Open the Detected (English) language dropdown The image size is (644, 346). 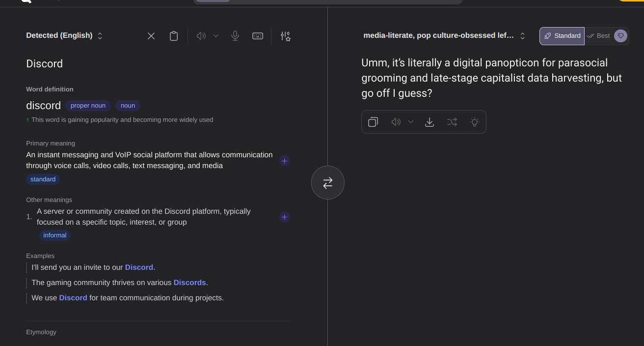64,35
